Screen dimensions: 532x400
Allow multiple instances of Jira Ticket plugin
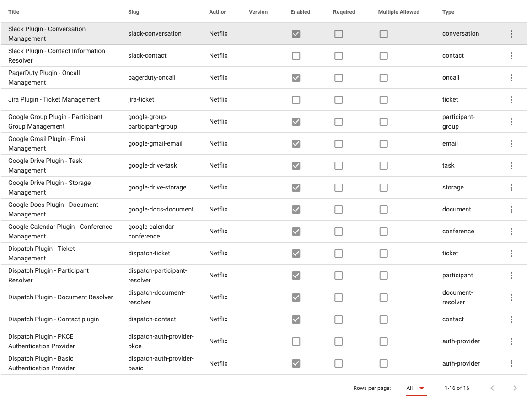[383, 99]
